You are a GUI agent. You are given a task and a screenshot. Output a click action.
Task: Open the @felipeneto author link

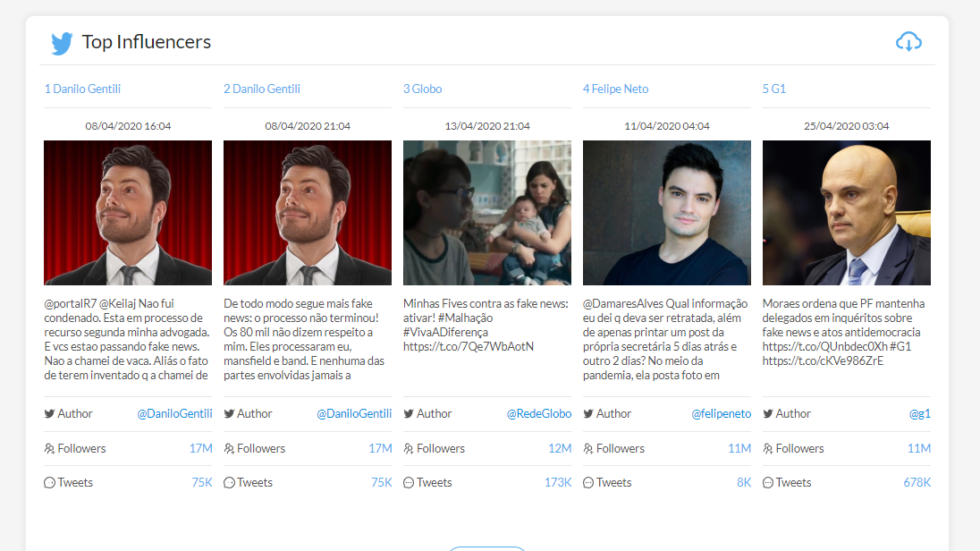point(721,414)
